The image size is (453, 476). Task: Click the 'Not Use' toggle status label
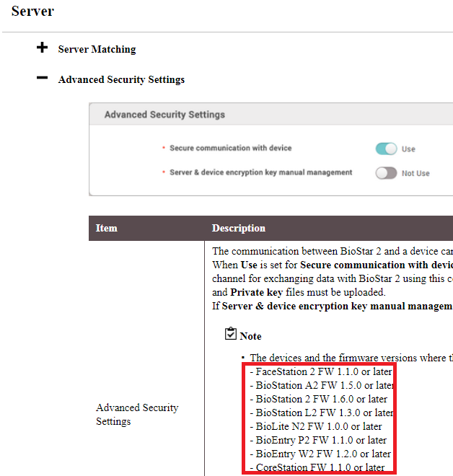point(415,173)
